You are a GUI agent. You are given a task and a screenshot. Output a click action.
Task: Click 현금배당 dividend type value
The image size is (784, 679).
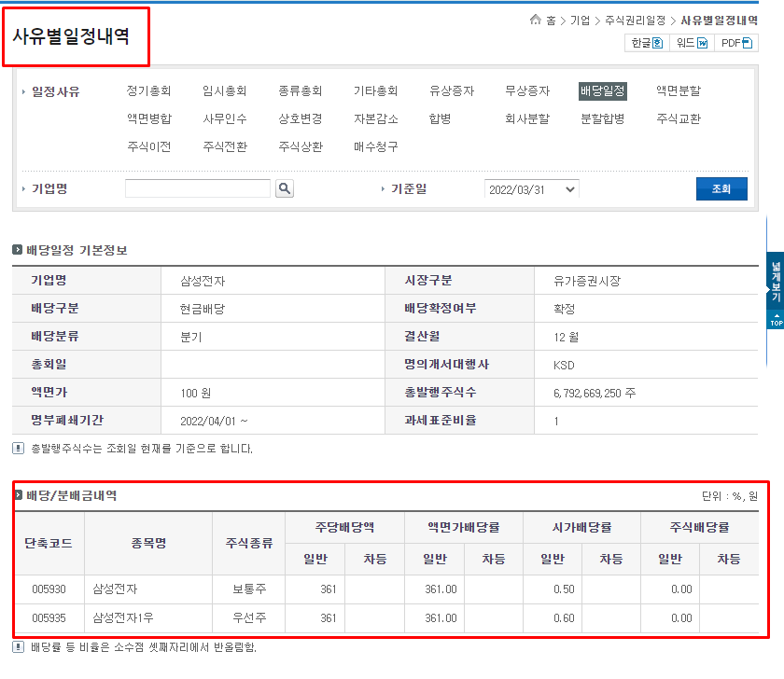click(203, 310)
